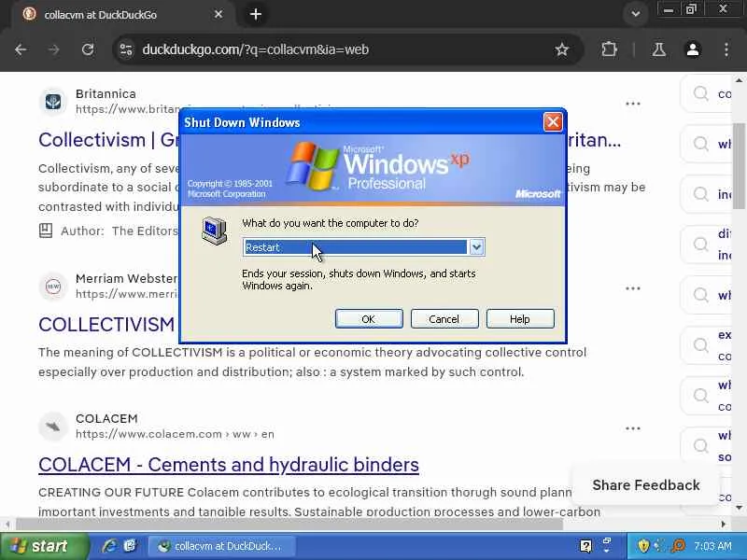This screenshot has width=747, height=560.
Task: Open COLACEM - Cements and hydraulic binders link
Action: click(229, 465)
